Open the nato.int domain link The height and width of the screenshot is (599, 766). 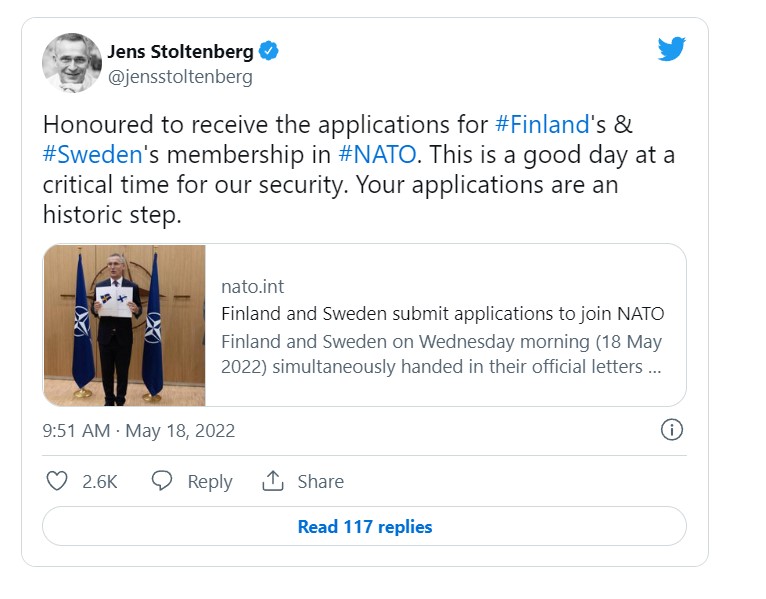point(252,286)
